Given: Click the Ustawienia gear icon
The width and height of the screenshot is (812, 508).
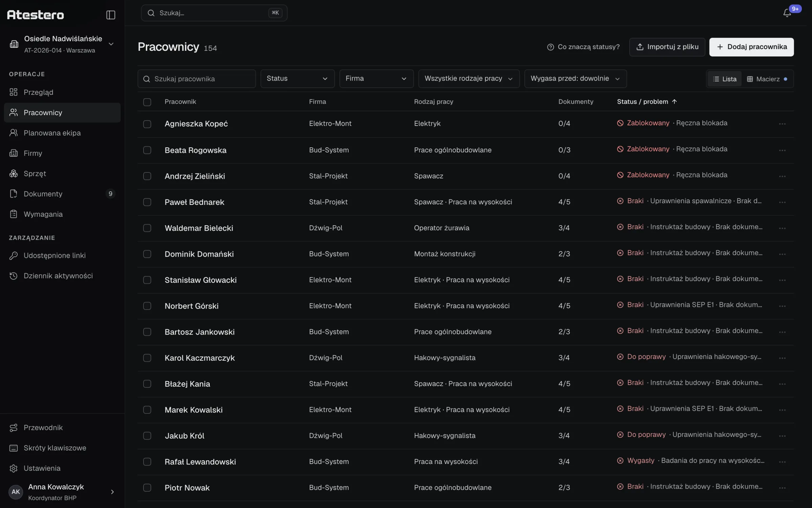Looking at the screenshot, I should tap(14, 468).
